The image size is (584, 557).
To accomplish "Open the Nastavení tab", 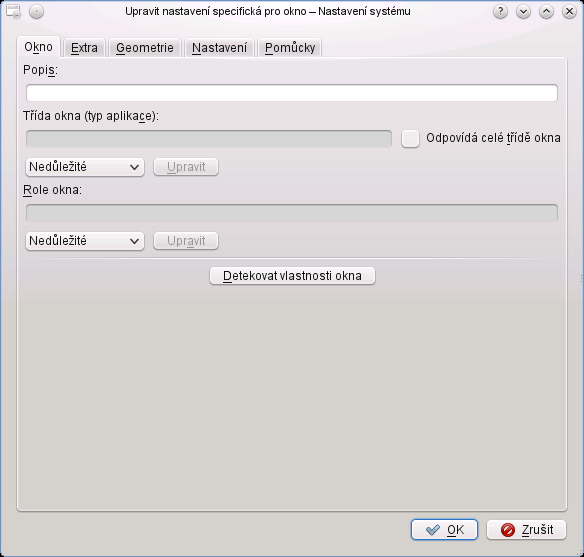I will (219, 48).
